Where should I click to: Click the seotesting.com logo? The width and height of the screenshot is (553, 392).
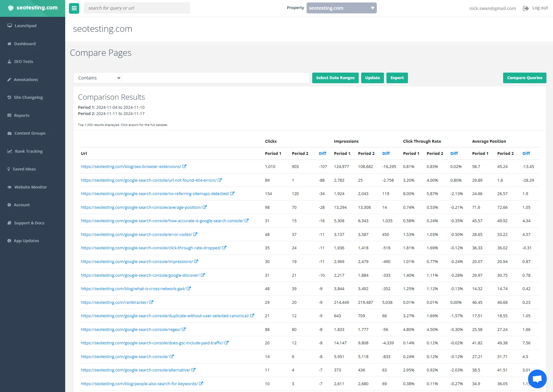coord(32,8)
